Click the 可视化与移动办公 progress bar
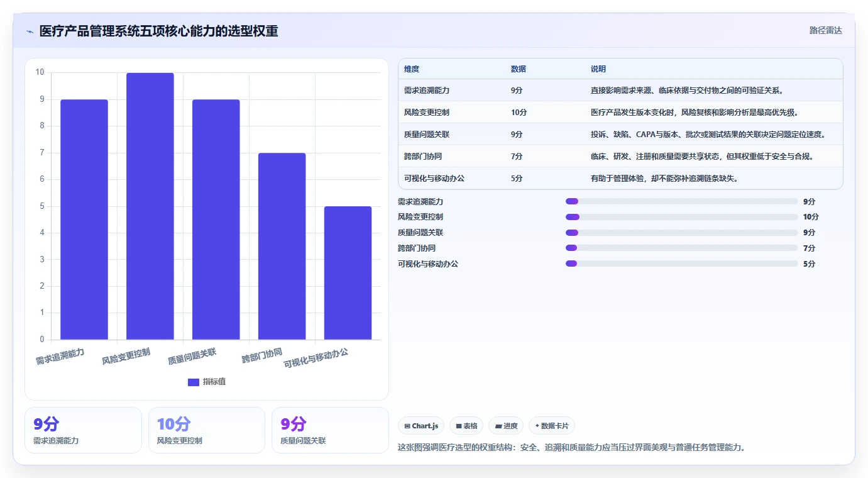The width and height of the screenshot is (868, 478). (x=682, y=264)
